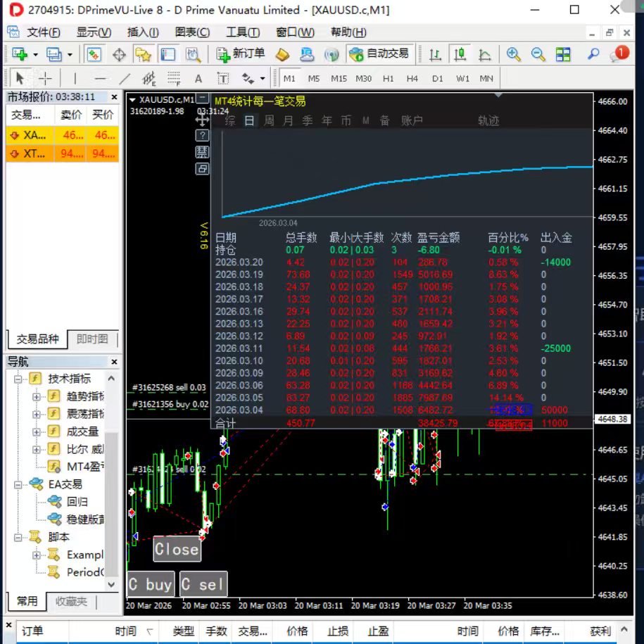The image size is (644, 644).
Task: Click the question mark help icon on panel
Action: [x=202, y=135]
